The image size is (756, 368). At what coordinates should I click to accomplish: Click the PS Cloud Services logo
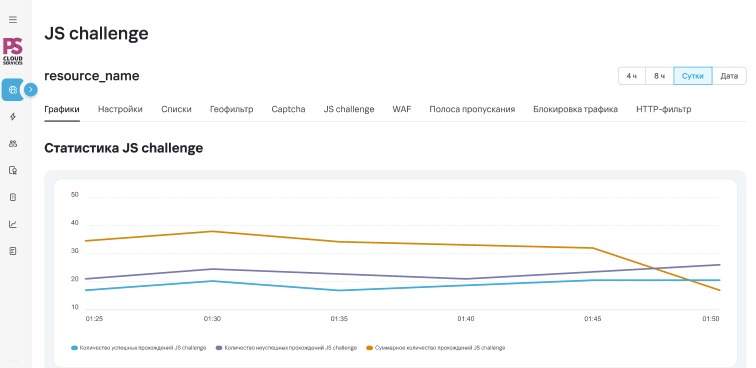(x=13, y=52)
